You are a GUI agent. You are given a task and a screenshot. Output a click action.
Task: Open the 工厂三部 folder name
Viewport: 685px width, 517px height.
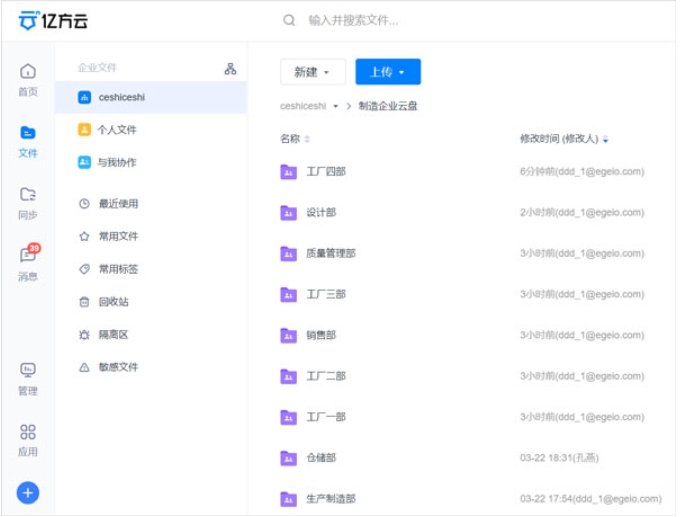[326, 295]
